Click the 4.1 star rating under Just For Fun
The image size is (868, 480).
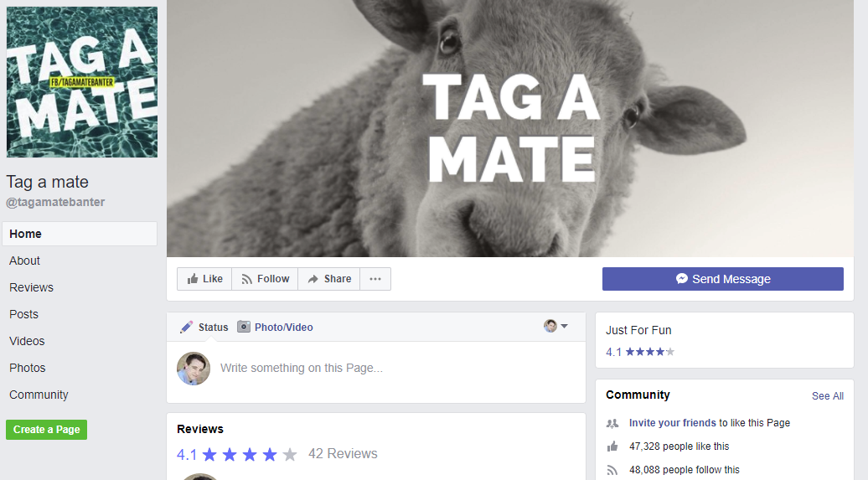(x=640, y=352)
